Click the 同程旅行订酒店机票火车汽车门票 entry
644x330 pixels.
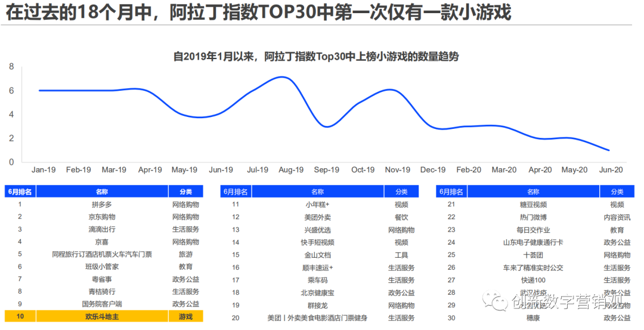click(102, 254)
